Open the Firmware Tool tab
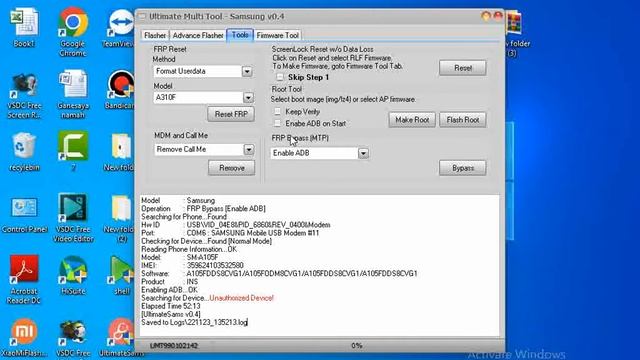Screen dimensions: 640x360 pyautogui.click(x=278, y=36)
